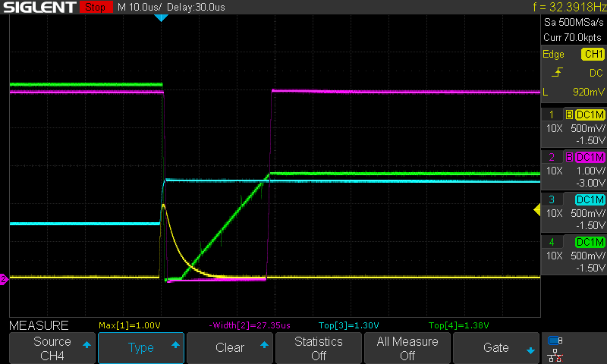Toggle the red Stop acquisition indicator
Viewport: 607px width, 364px height.
coord(93,8)
